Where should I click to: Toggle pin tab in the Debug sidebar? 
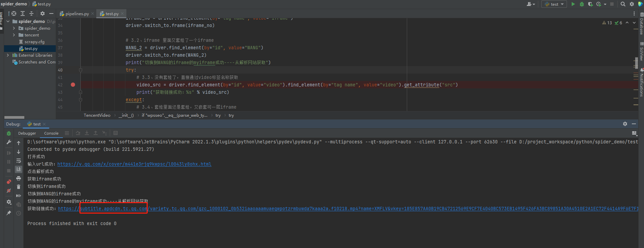pos(9,213)
